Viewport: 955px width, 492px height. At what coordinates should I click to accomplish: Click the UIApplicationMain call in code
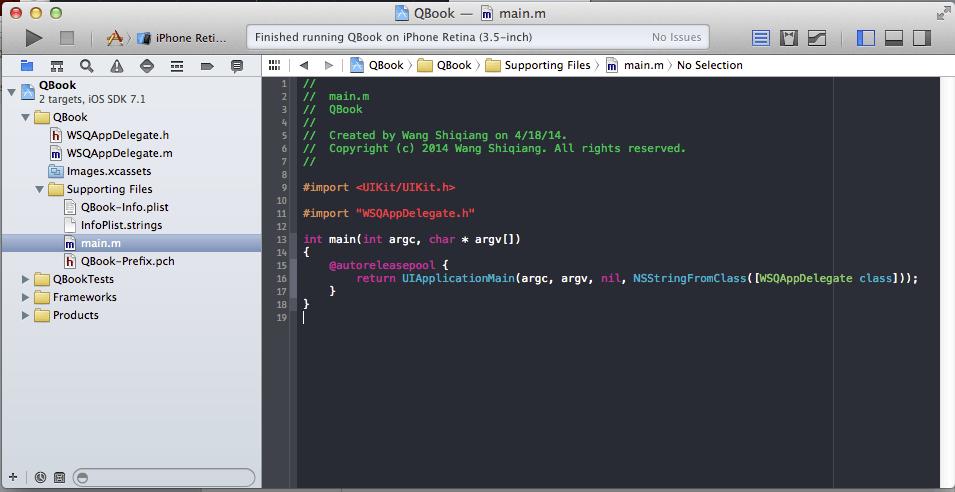pyautogui.click(x=459, y=278)
